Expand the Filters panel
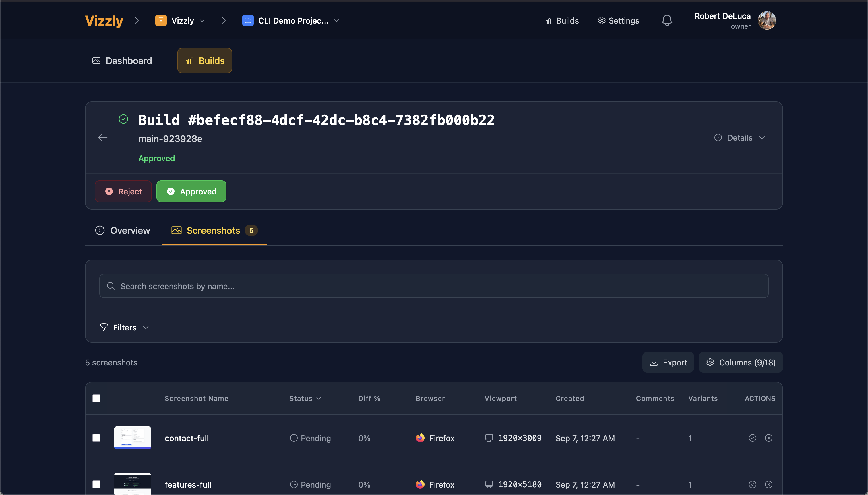This screenshot has height=495, width=868. (x=125, y=328)
